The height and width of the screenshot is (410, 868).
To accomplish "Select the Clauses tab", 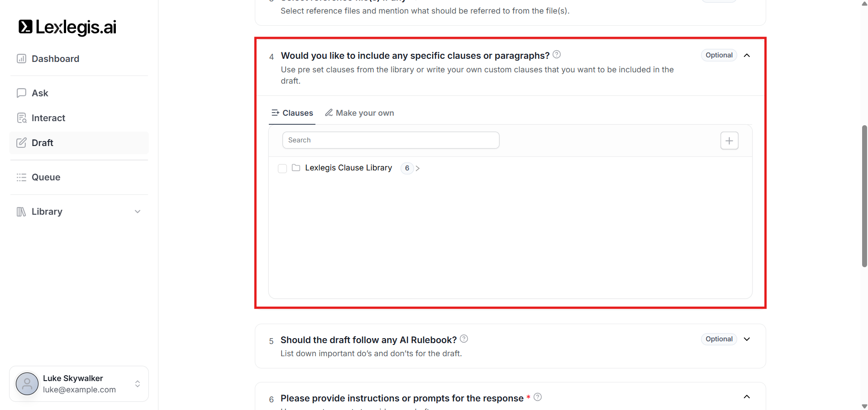I will click(x=292, y=113).
